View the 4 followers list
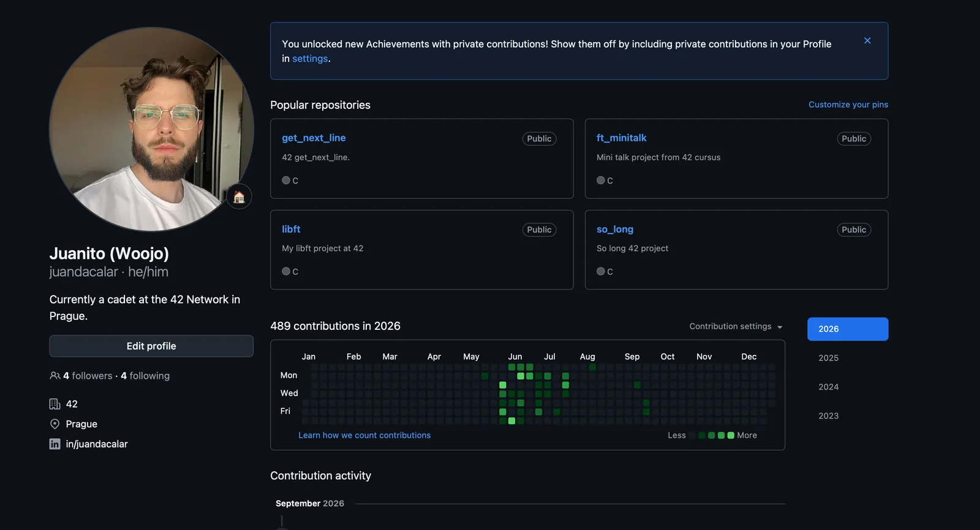 [88, 376]
